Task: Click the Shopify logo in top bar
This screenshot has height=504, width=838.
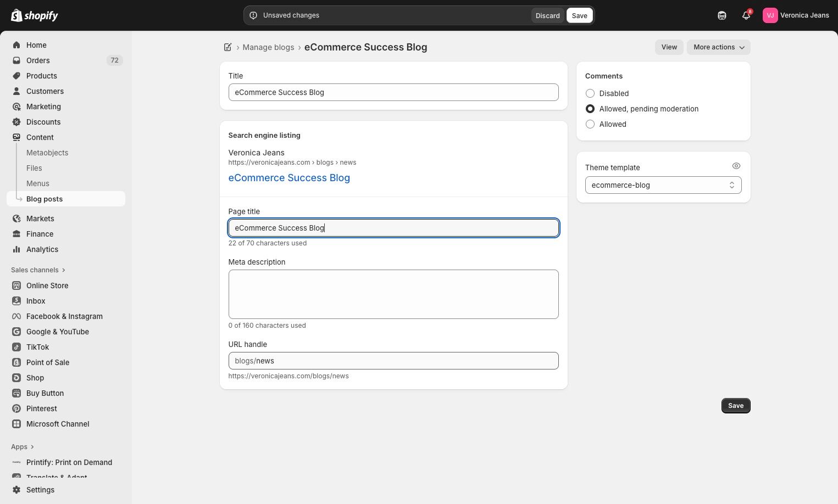Action: pyautogui.click(x=35, y=15)
